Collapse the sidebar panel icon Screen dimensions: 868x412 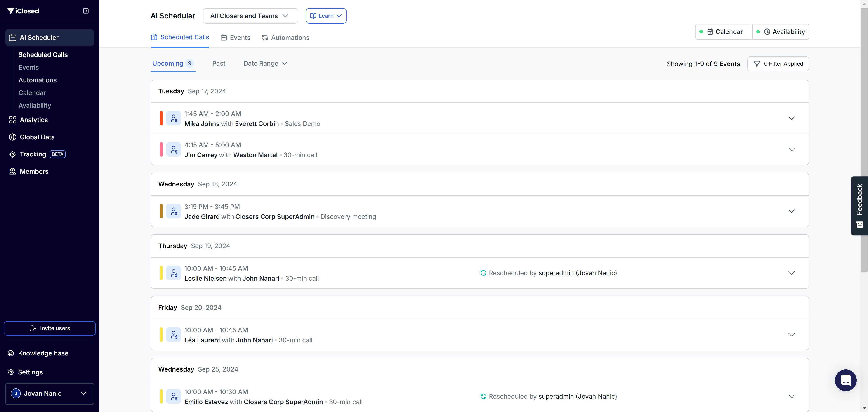pyautogui.click(x=86, y=11)
